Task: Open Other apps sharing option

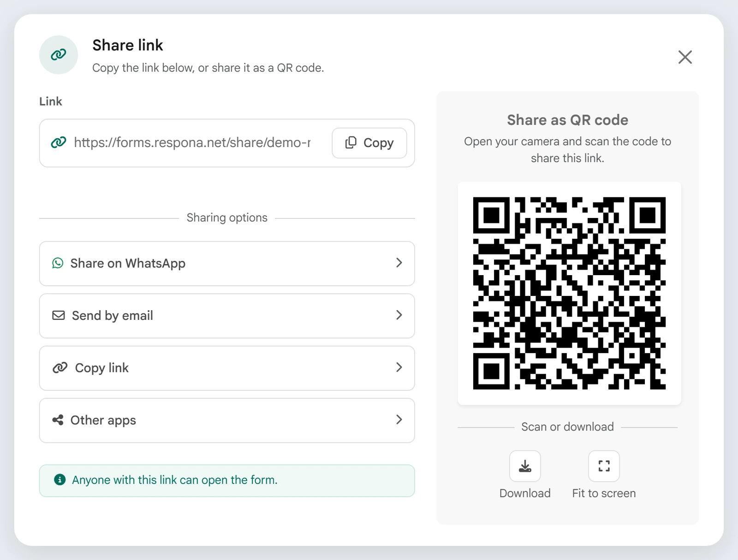Action: click(x=227, y=420)
